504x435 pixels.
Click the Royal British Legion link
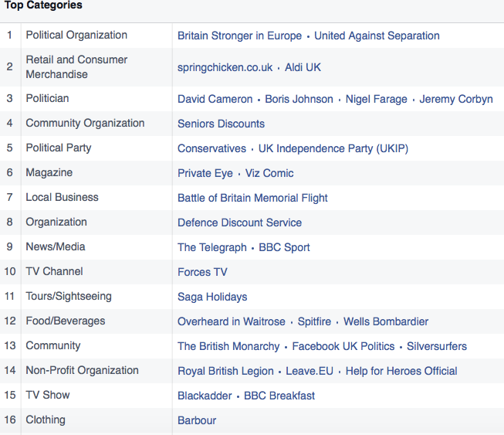click(x=225, y=372)
